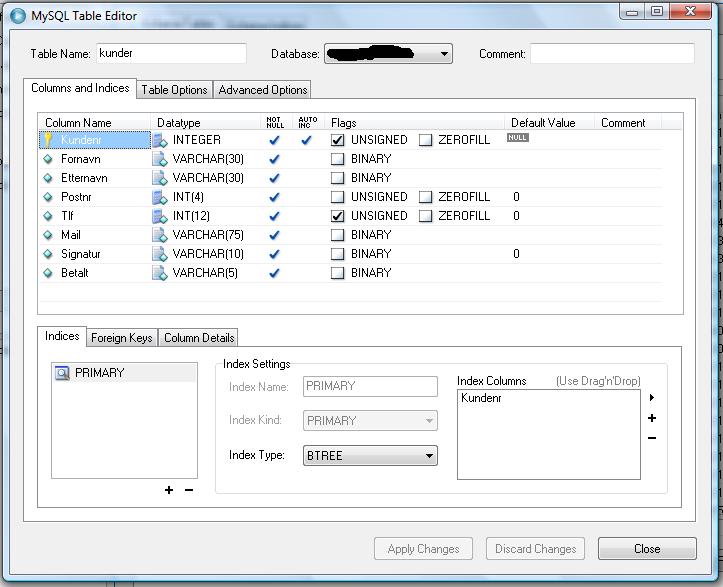Toggle the NOT NULL checkmark for Mail
Image resolution: width=723 pixels, height=587 pixels.
pos(274,235)
